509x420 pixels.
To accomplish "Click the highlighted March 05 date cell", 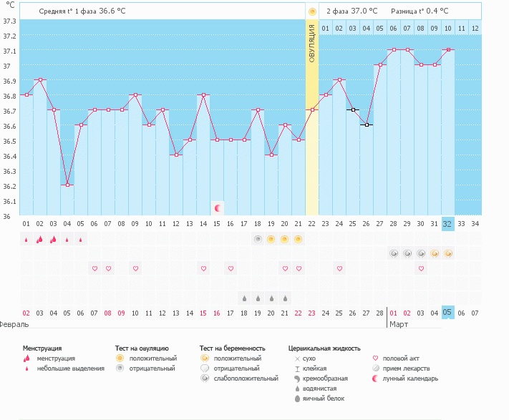I will [448, 313].
